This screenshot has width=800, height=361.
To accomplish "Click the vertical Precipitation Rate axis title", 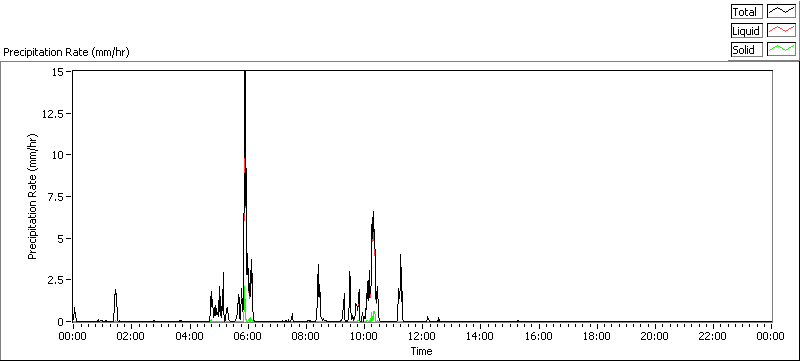I will click(x=33, y=197).
